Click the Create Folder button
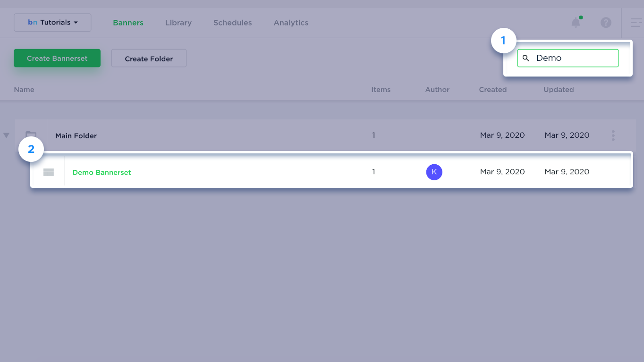Image resolution: width=644 pixels, height=362 pixels. pyautogui.click(x=149, y=59)
